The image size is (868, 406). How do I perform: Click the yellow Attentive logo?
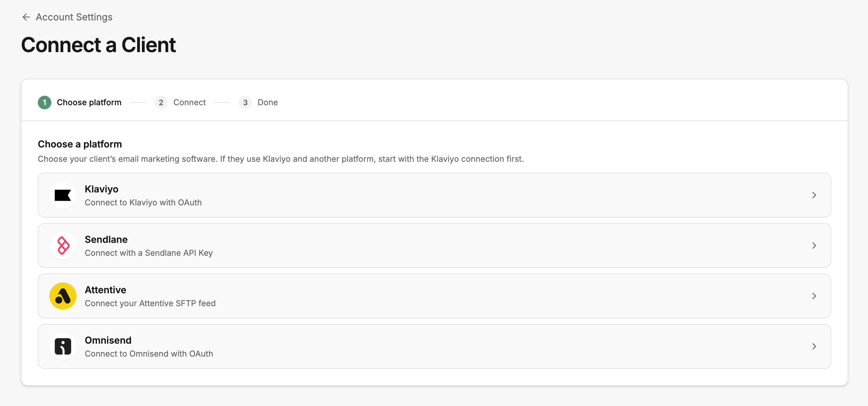coord(63,296)
